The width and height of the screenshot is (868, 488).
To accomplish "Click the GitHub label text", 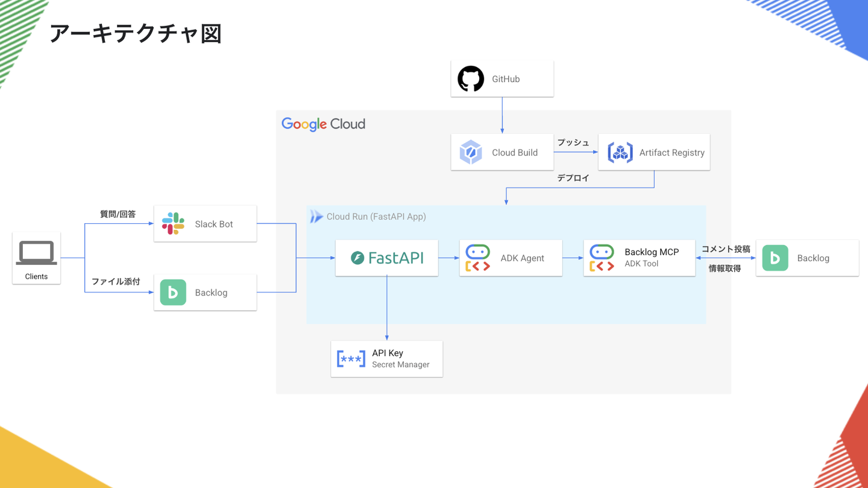I will click(x=506, y=79).
